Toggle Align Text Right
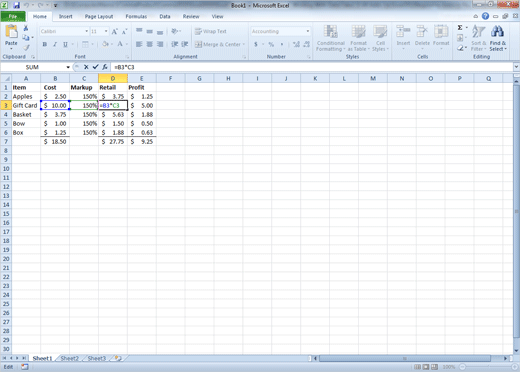 [160, 44]
